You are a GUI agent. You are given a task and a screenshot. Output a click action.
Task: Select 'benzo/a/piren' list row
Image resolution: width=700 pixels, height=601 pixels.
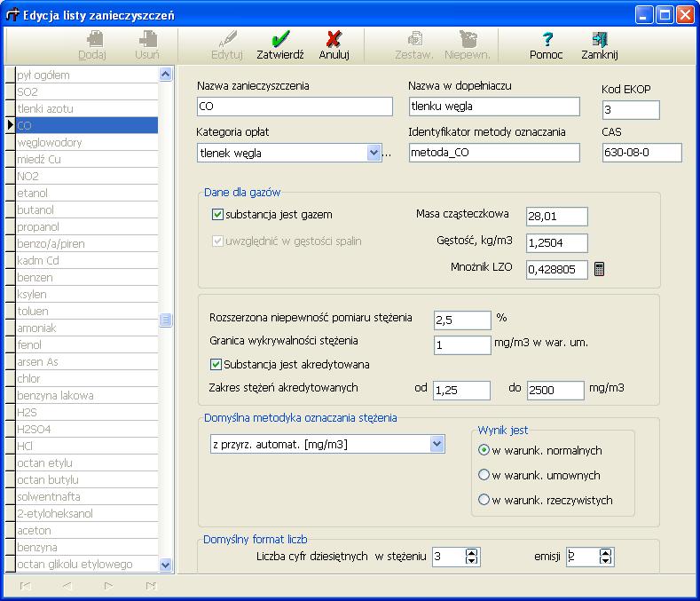87,243
